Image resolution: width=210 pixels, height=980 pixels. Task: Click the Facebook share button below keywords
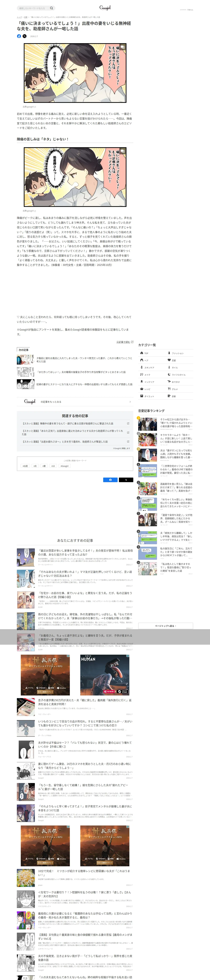[x=111, y=480]
